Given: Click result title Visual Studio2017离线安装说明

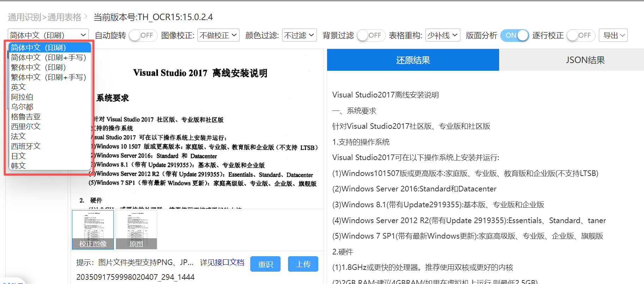Looking at the screenshot, I should [x=386, y=95].
